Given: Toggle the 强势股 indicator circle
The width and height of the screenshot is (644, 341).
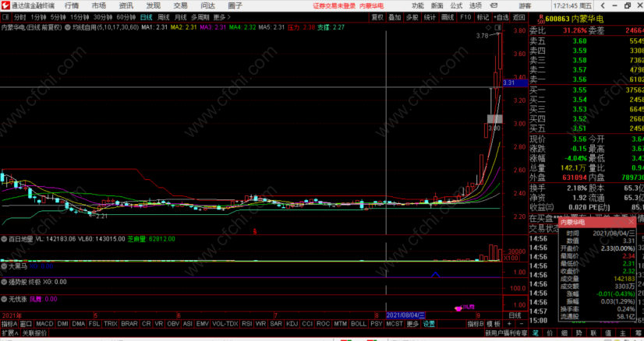Looking at the screenshot, I should pos(4,282).
